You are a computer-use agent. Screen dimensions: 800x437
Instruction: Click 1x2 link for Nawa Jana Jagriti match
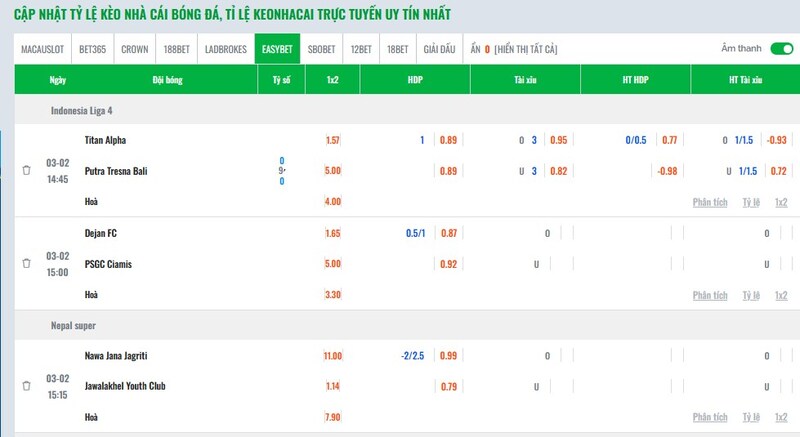click(781, 417)
